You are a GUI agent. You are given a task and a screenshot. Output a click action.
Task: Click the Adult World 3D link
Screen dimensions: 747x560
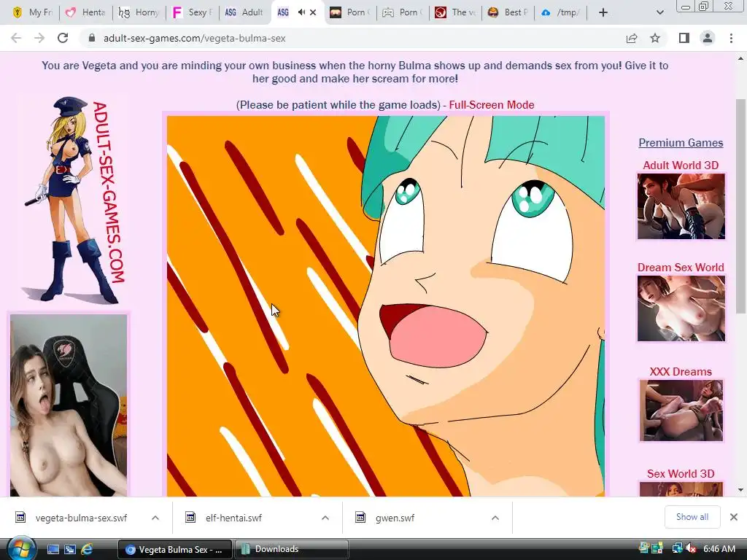[681, 166]
